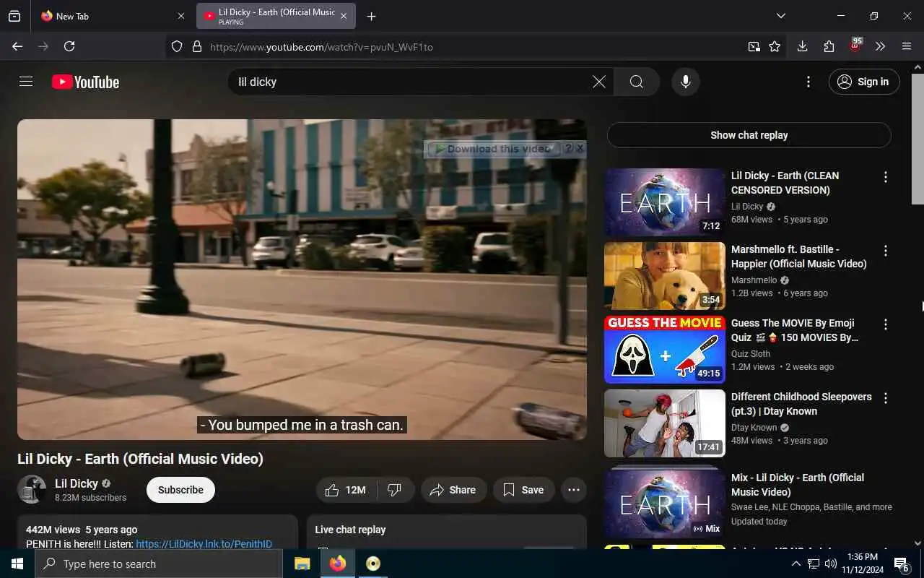Open options for Guess The MOVIE video
This screenshot has width=924, height=578.
(x=886, y=324)
